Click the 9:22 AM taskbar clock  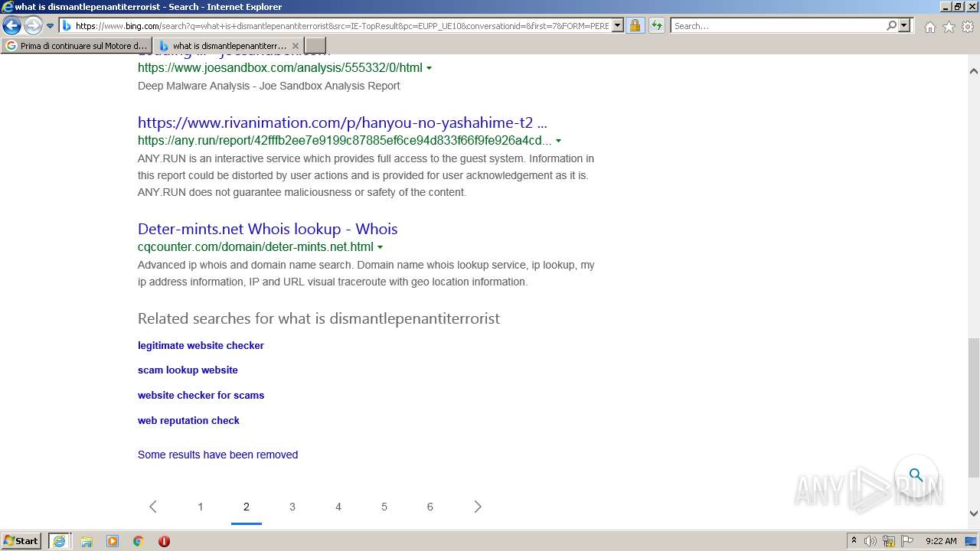941,541
